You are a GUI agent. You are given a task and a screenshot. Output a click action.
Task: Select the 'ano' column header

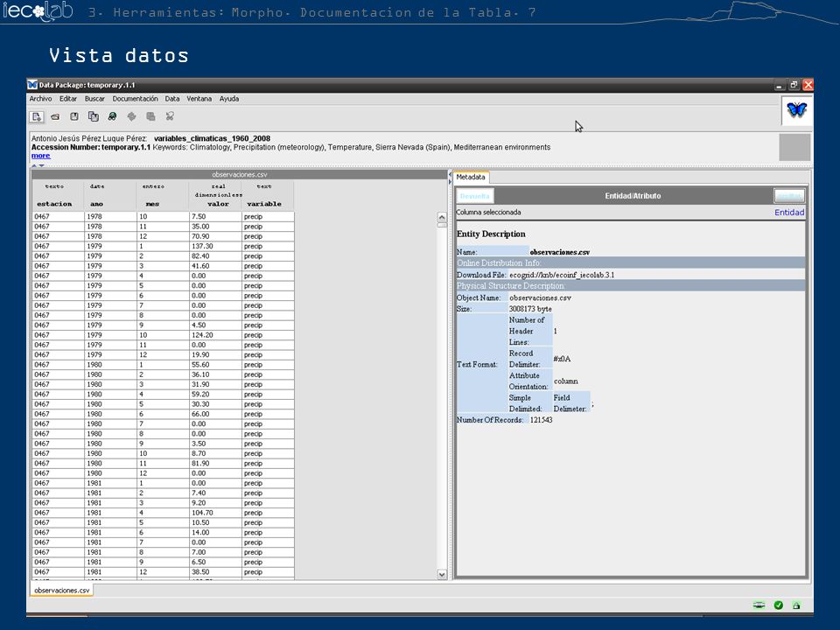(96, 204)
